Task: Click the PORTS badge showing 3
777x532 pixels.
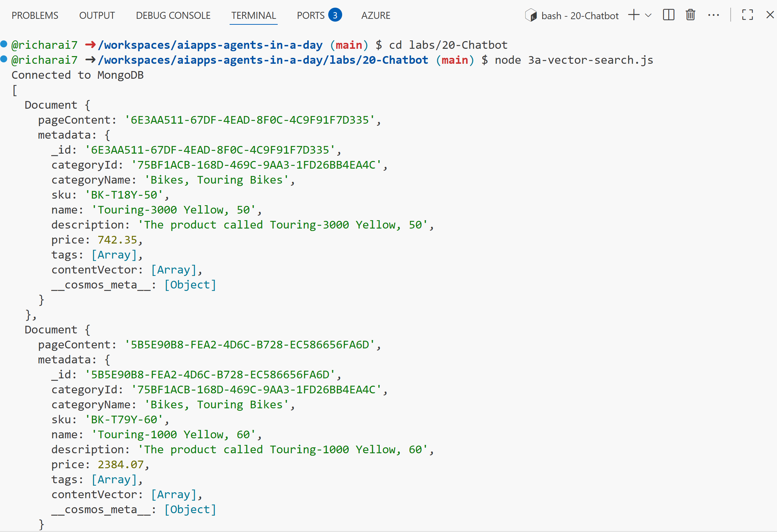Action: tap(334, 15)
